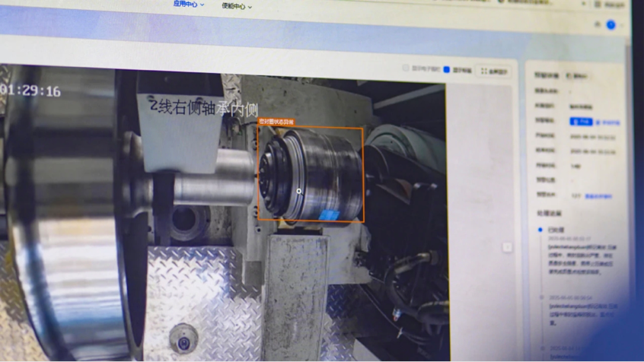
Task: Click the 2线右侧轴承内侧 camera title overlay
Action: [x=204, y=107]
